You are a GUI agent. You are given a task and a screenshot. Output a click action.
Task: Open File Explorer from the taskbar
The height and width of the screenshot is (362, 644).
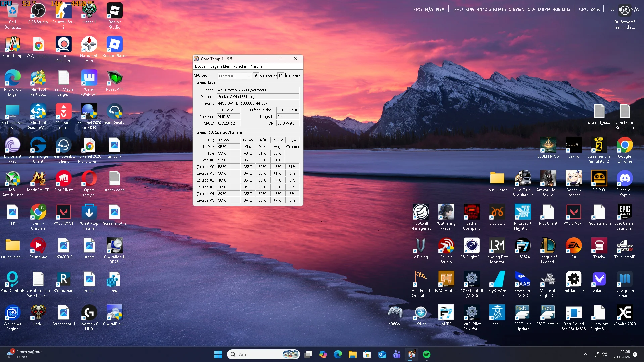pyautogui.click(x=352, y=354)
